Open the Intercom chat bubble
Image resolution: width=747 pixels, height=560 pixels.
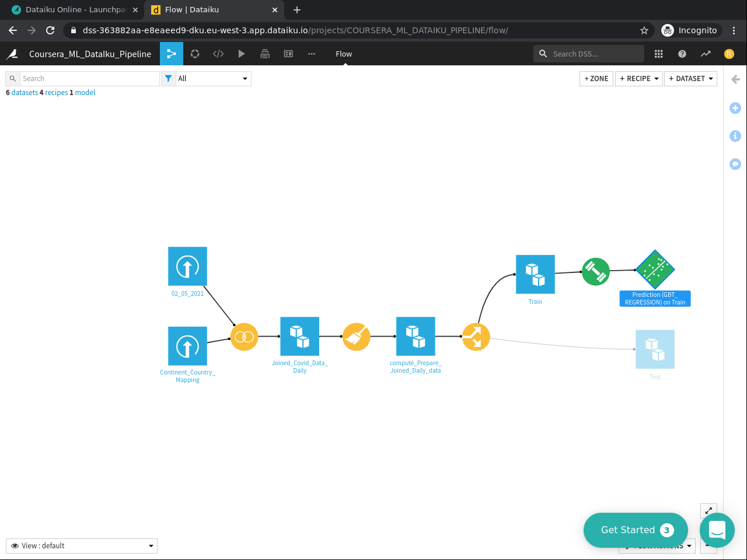[x=717, y=530]
